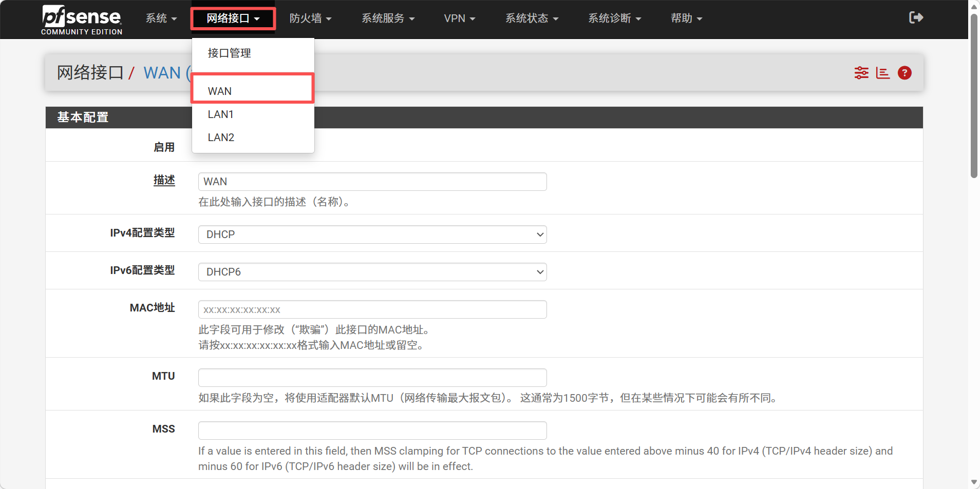Click the logout icon in the navbar

coord(916,18)
